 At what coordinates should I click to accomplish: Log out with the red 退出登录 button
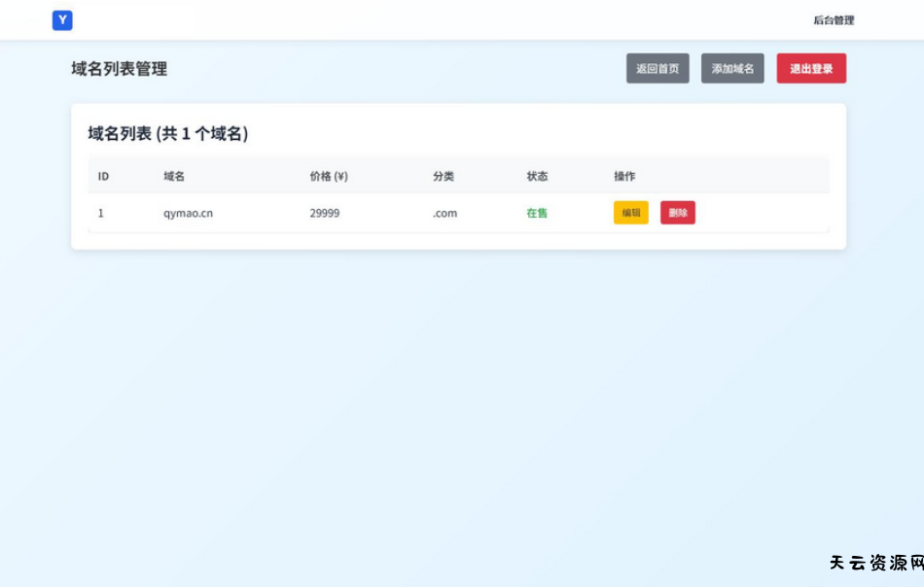pos(811,69)
